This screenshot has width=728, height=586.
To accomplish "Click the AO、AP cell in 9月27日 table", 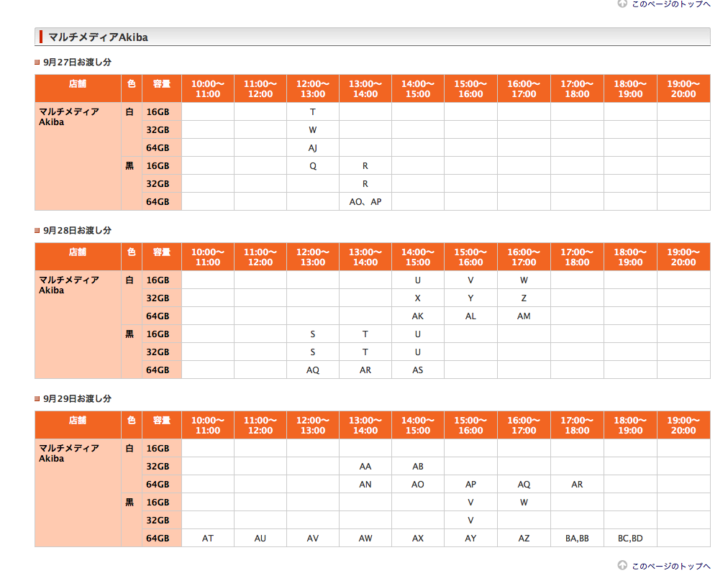I will click(x=365, y=202).
